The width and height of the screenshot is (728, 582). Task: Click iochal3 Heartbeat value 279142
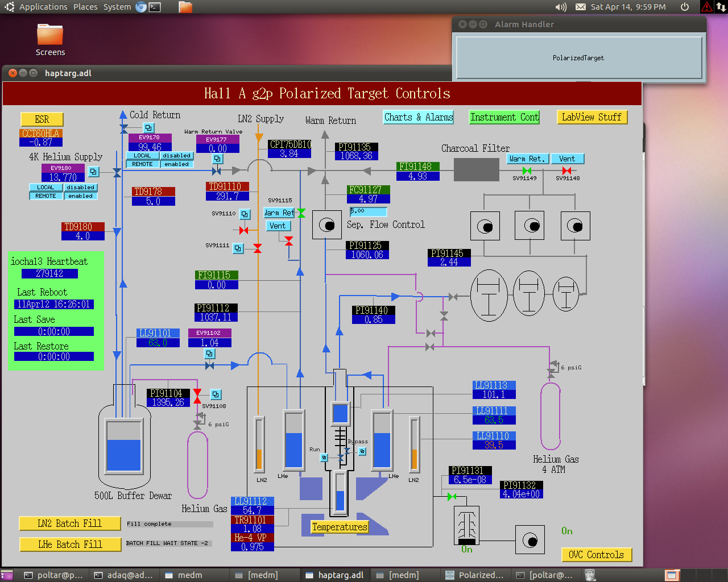[49, 273]
